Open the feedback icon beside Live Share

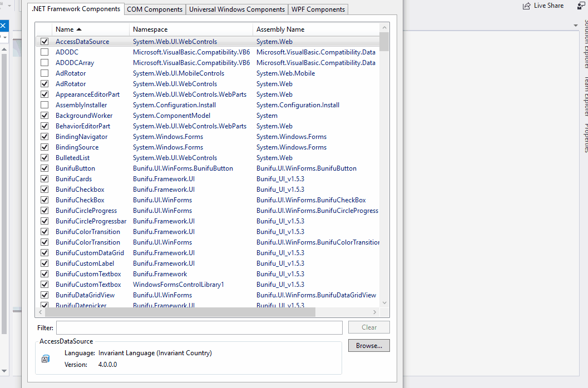[581, 6]
